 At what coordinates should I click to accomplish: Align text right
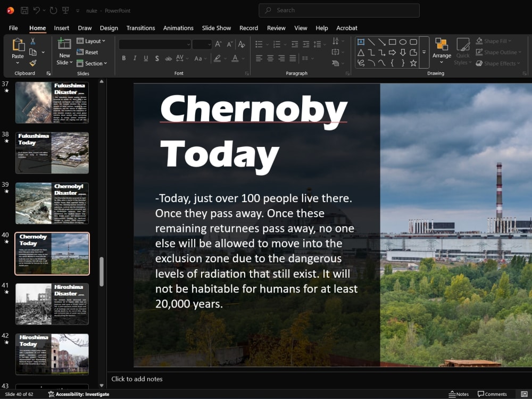[x=281, y=59]
